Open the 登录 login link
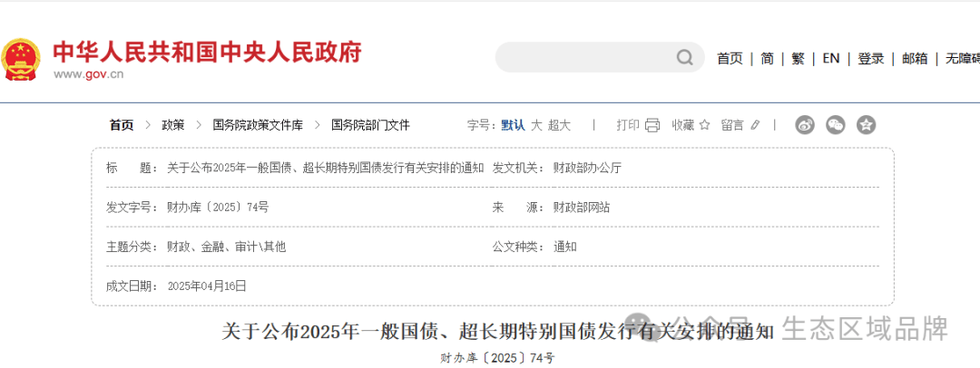The image size is (980, 368). point(870,59)
